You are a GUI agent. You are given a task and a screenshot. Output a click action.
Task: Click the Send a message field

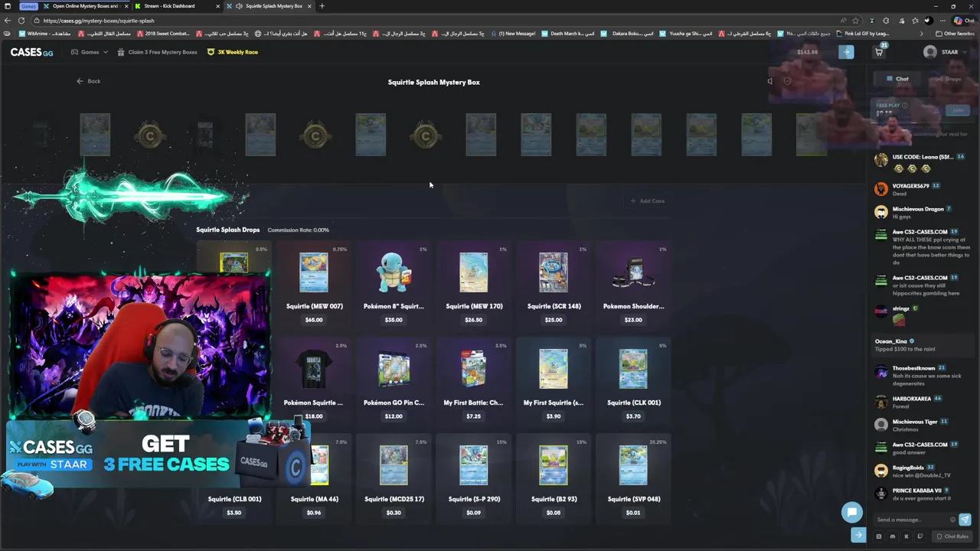[x=911, y=520]
